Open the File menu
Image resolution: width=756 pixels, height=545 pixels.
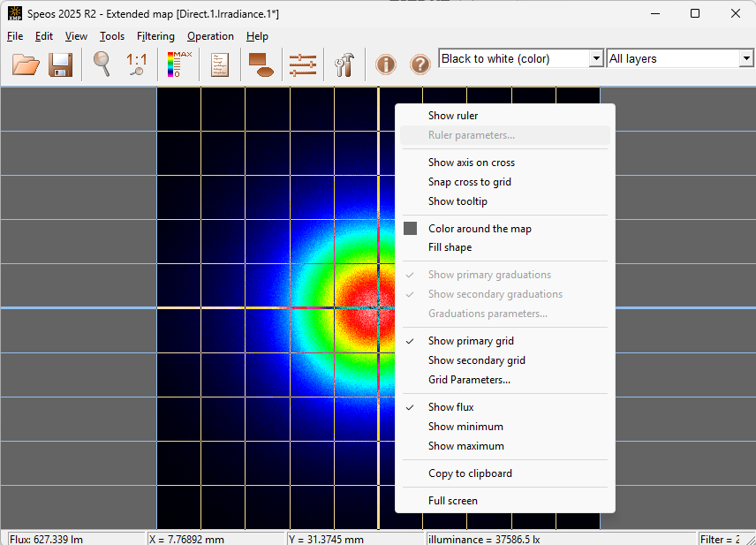(x=15, y=36)
